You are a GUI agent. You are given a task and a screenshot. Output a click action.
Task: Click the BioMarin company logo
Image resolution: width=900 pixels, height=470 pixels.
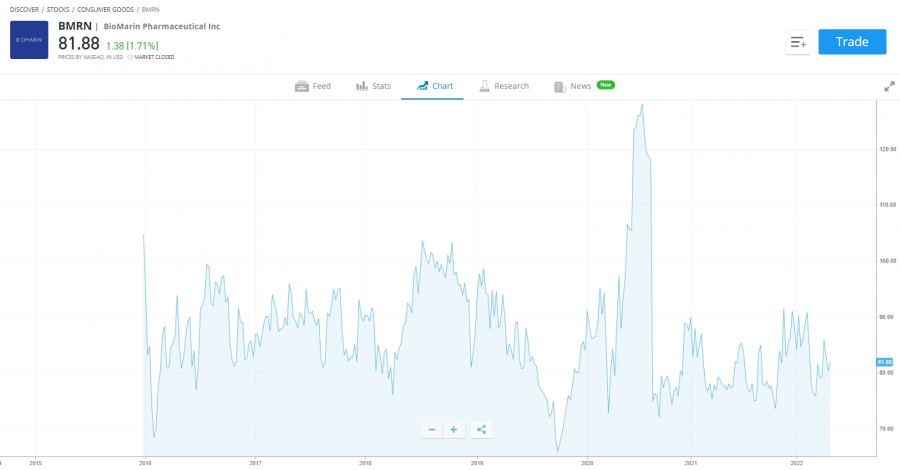click(x=29, y=40)
